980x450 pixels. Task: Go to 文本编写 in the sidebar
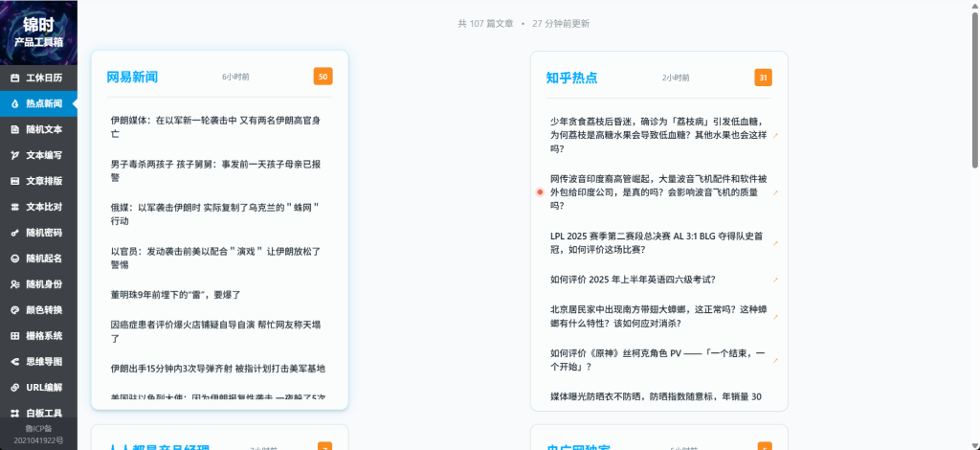tap(38, 155)
